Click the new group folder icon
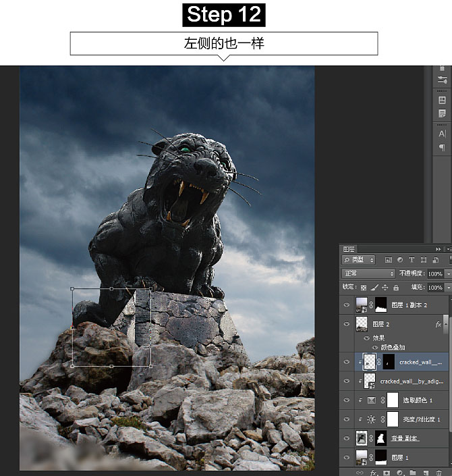Viewport: 452px width, 476px height. [x=414, y=472]
